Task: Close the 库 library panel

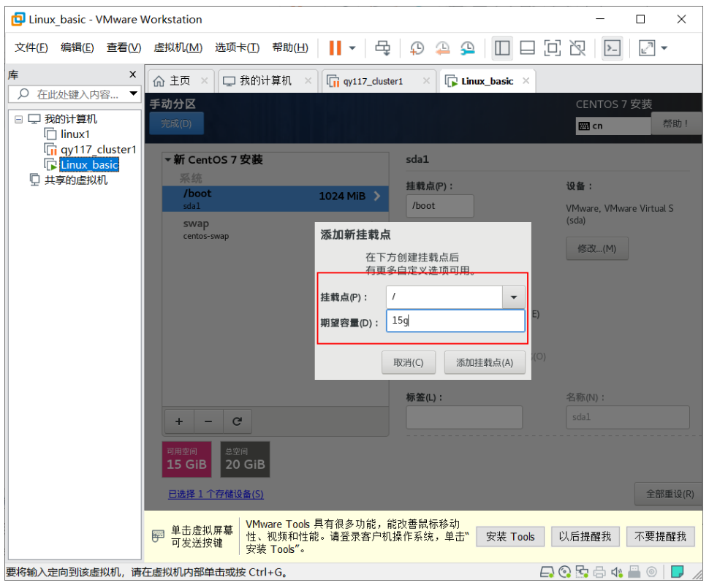Action: coord(132,74)
